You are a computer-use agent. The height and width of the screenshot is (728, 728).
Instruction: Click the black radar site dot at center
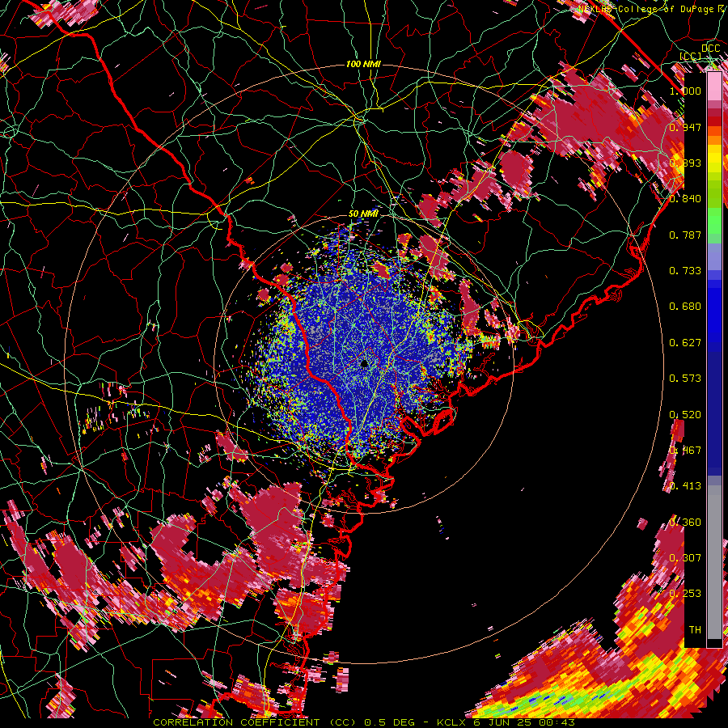365,364
